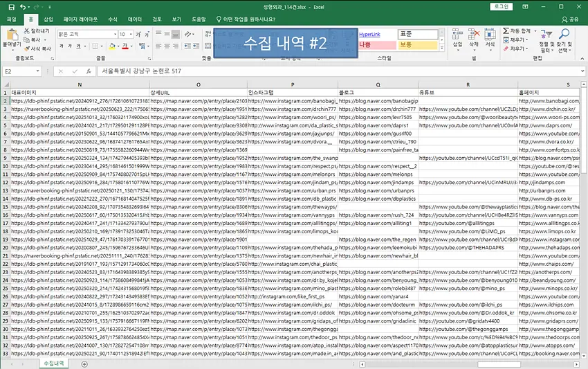Expand the formula bar

(x=582, y=71)
